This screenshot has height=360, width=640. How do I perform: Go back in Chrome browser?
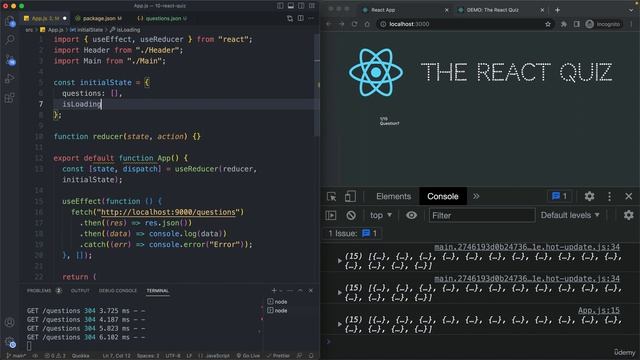329,24
